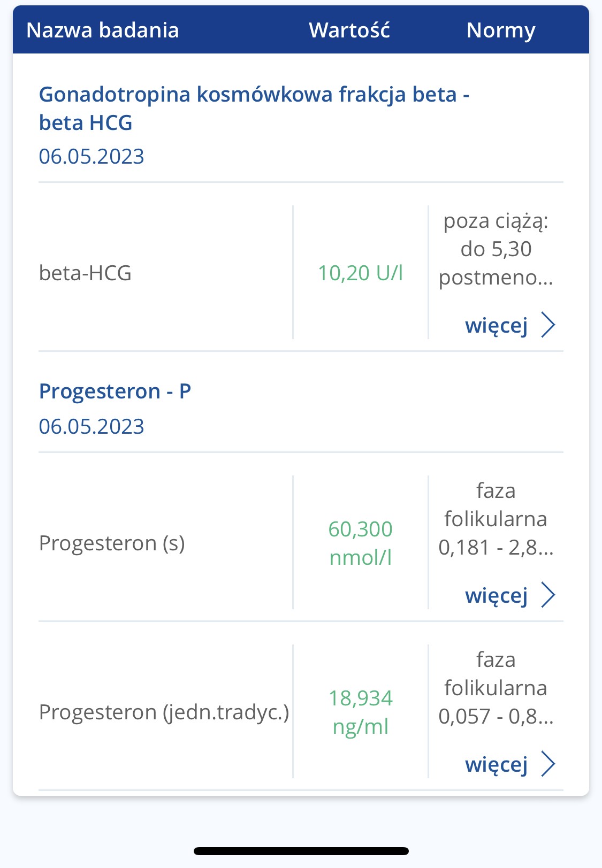Image resolution: width=602 pixels, height=868 pixels.
Task: Tap the Progesteron value 18,934 ng/ml
Action: pyautogui.click(x=360, y=712)
